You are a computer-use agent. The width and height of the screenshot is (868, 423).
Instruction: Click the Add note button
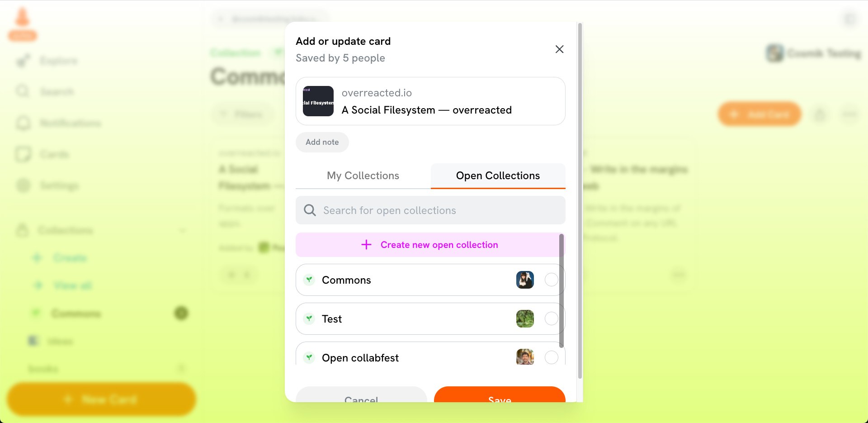coord(322,142)
